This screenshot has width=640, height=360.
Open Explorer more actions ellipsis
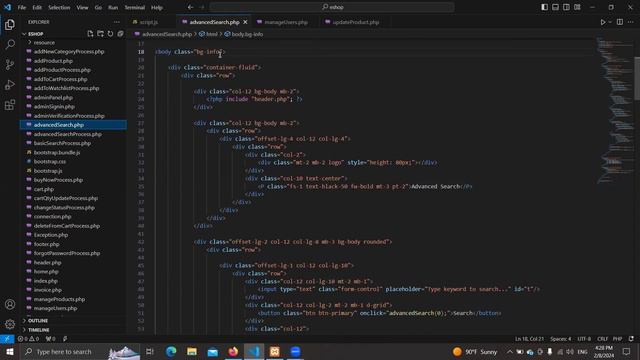[117, 22]
